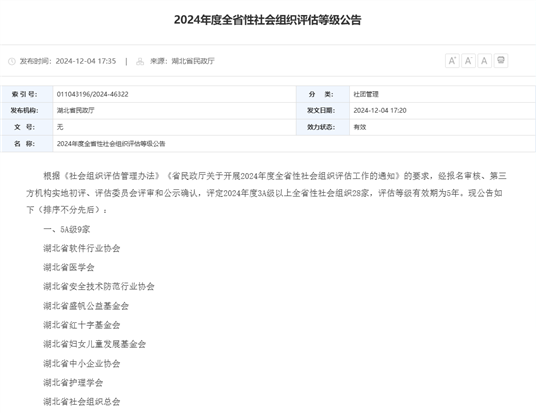Screen dimensions: 536x413
Task: Click list entry 湖北省医学会
Action: [69, 267]
